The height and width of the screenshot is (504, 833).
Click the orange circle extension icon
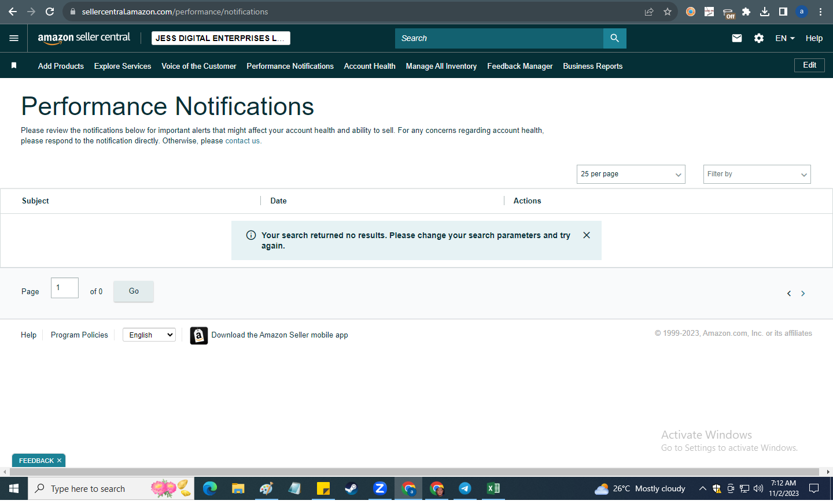pyautogui.click(x=691, y=12)
